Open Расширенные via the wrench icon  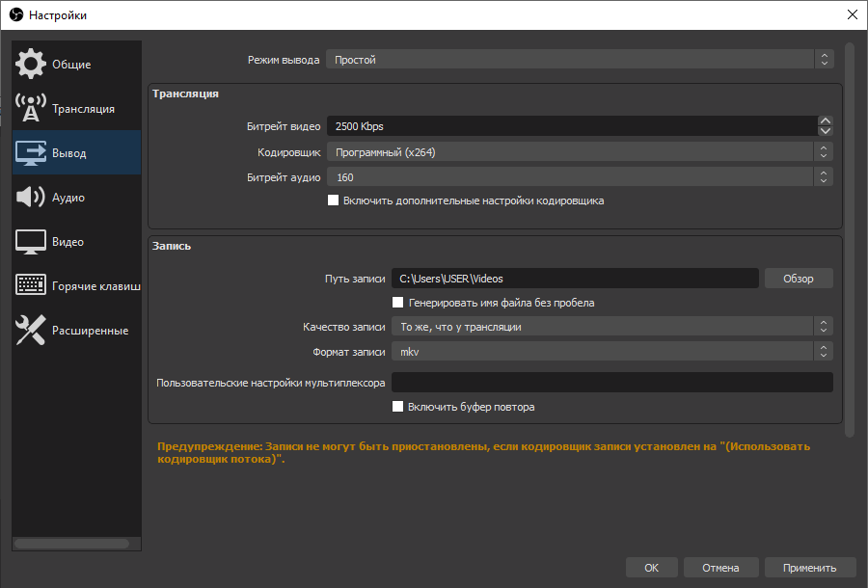31,331
